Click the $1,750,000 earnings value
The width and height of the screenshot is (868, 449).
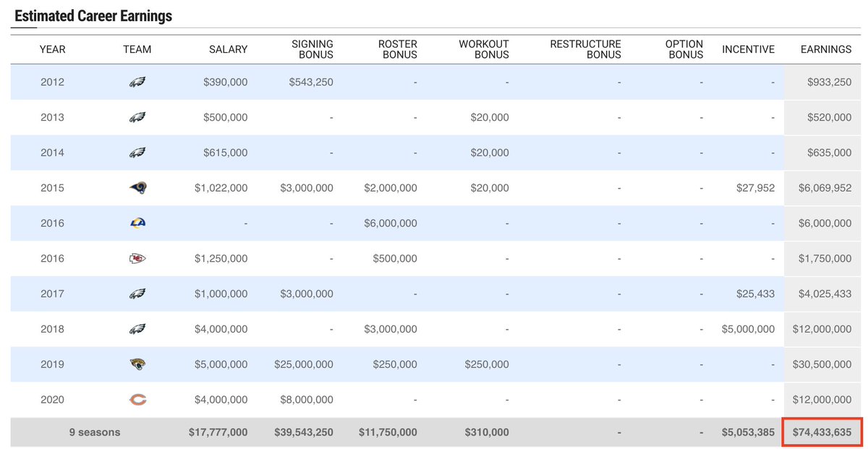pos(825,259)
